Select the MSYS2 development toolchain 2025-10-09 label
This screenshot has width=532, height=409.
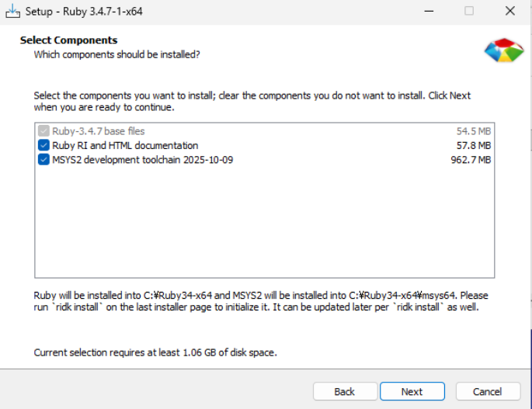coord(142,160)
